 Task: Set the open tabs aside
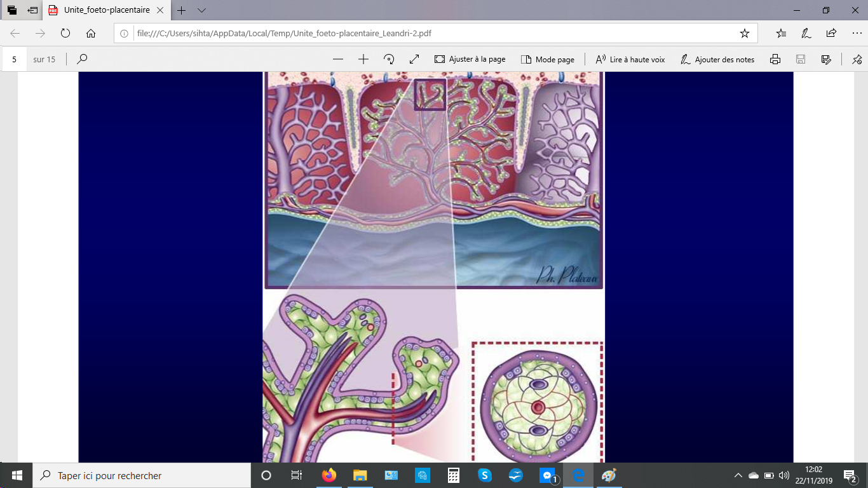(33, 10)
